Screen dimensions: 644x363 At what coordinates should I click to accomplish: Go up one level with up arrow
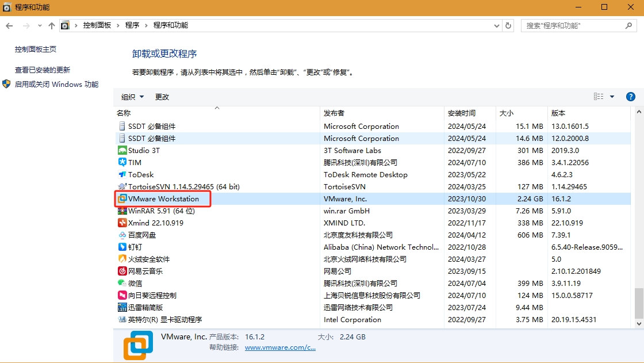click(51, 25)
